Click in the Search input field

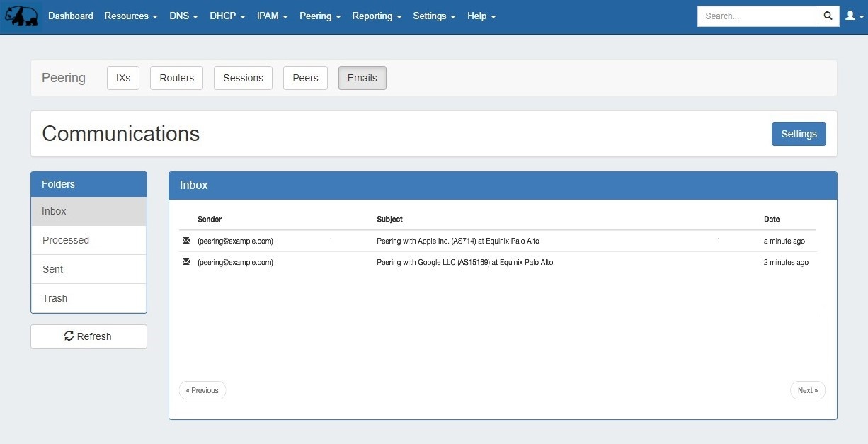(756, 16)
